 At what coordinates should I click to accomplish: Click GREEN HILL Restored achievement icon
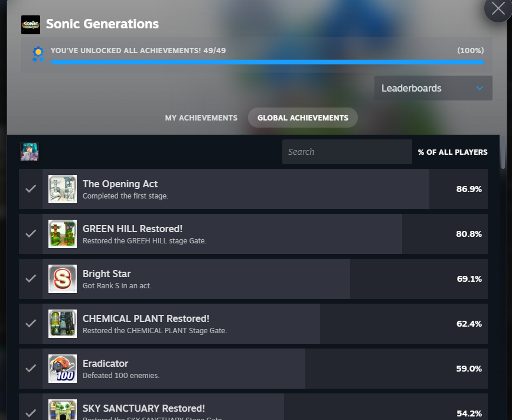click(63, 234)
